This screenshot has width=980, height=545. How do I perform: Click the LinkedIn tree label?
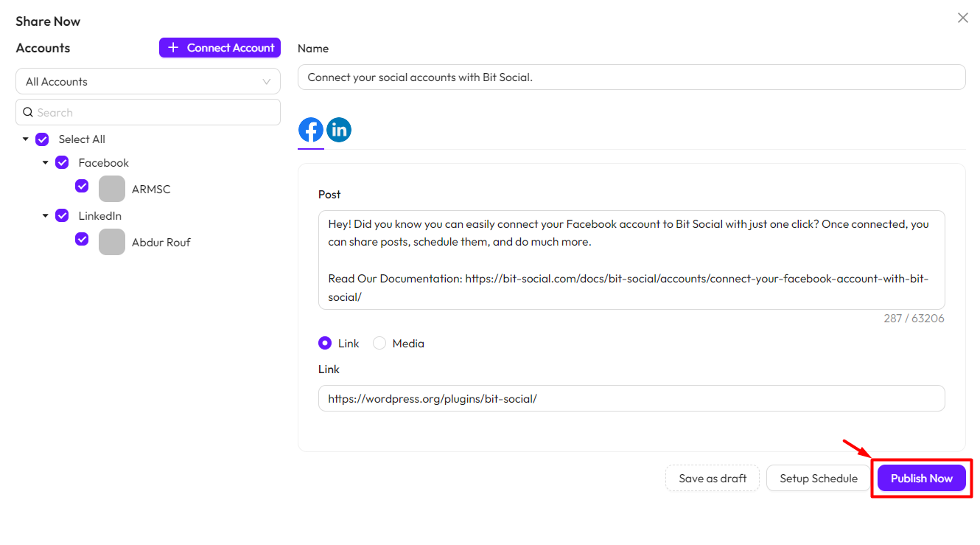(100, 216)
